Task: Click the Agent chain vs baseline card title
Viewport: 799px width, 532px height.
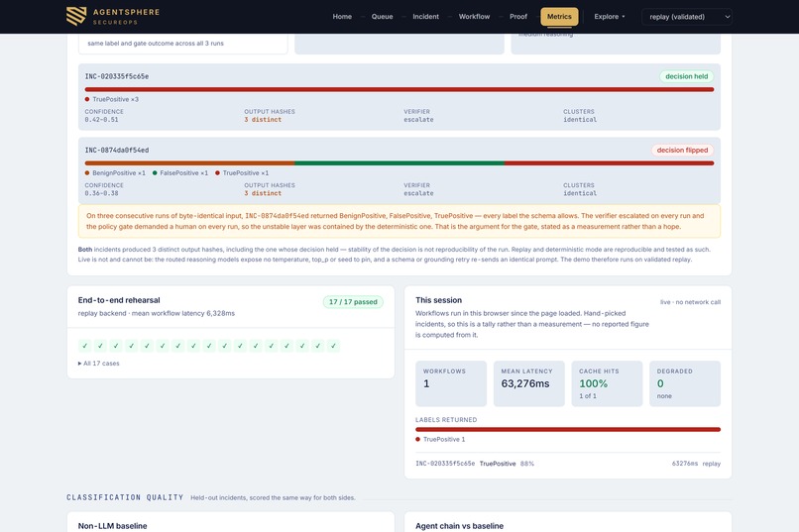Action: pyautogui.click(x=459, y=526)
